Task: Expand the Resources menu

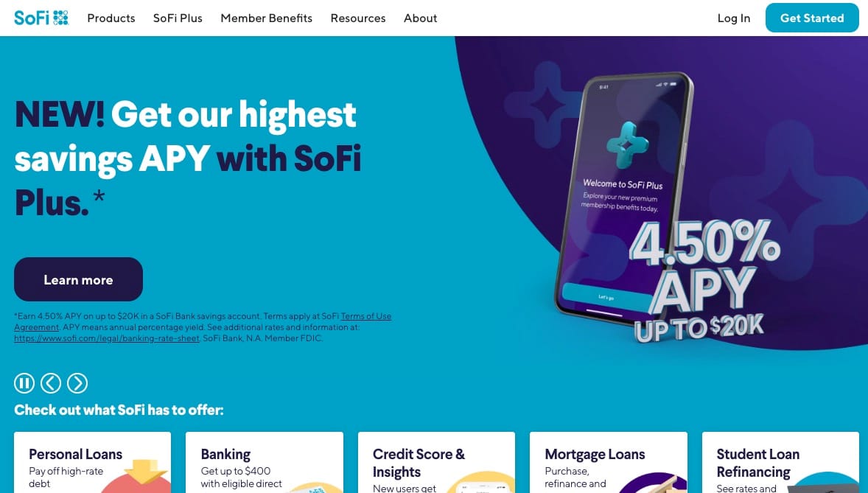Action: point(358,18)
